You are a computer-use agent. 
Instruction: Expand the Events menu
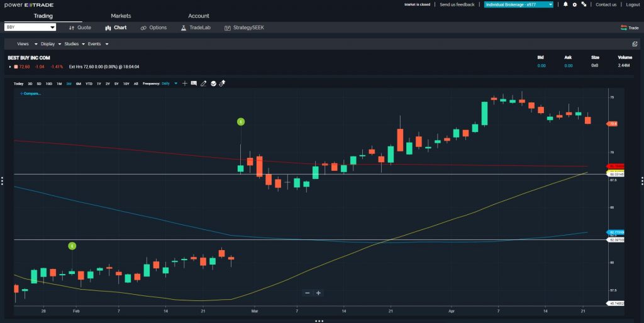click(x=98, y=44)
